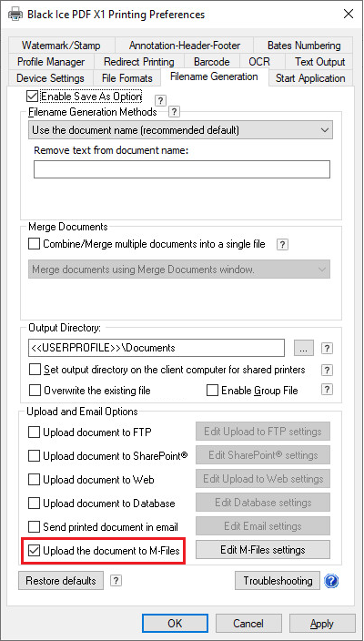Click the Apply button
Viewport: 364px width, 641px height.
coord(322,624)
